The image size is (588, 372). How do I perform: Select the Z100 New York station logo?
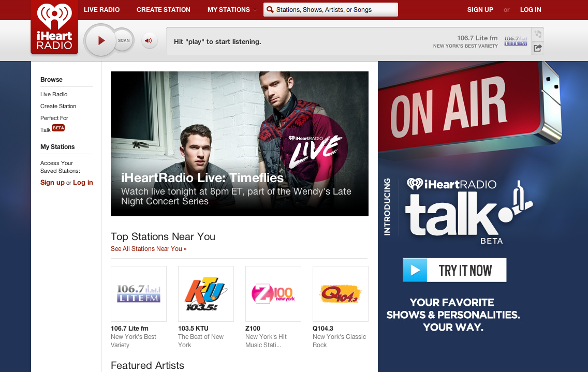(273, 294)
